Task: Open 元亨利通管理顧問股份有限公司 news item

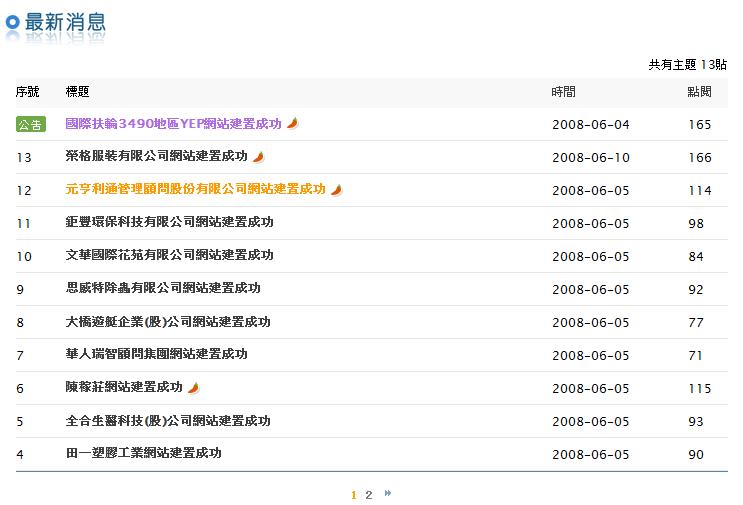Action: (x=195, y=190)
